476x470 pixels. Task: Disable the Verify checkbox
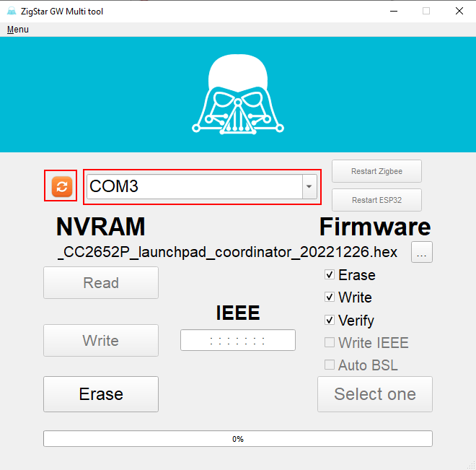click(x=330, y=320)
